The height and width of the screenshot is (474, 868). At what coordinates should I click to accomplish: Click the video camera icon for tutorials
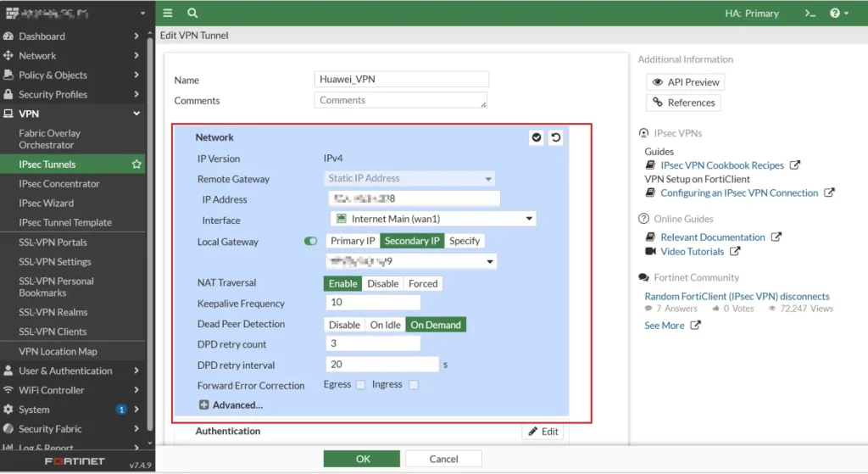650,251
